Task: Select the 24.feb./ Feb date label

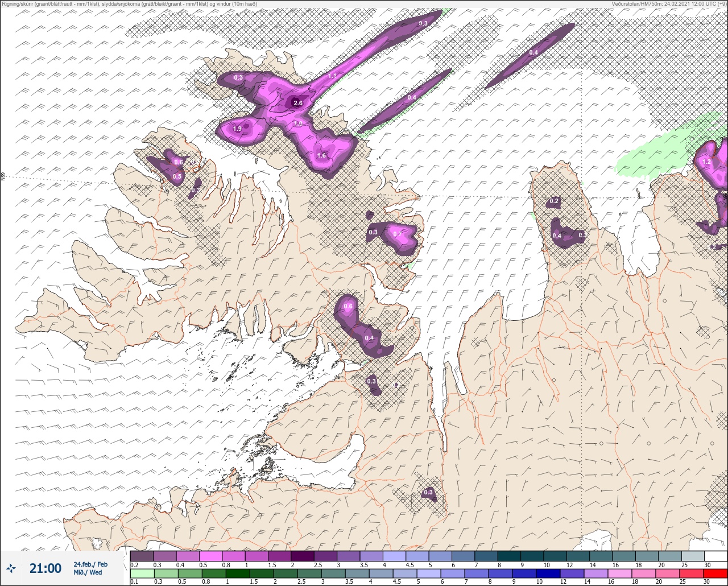Action: [x=90, y=564]
